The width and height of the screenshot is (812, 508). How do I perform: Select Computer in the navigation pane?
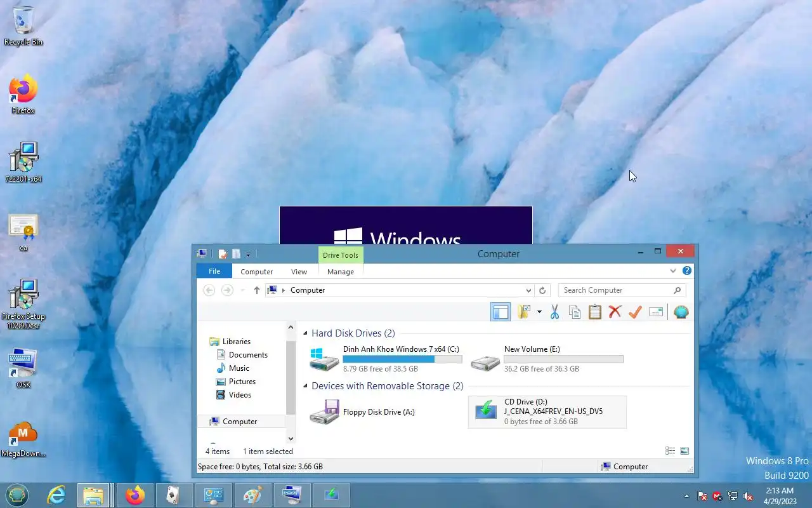click(242, 422)
